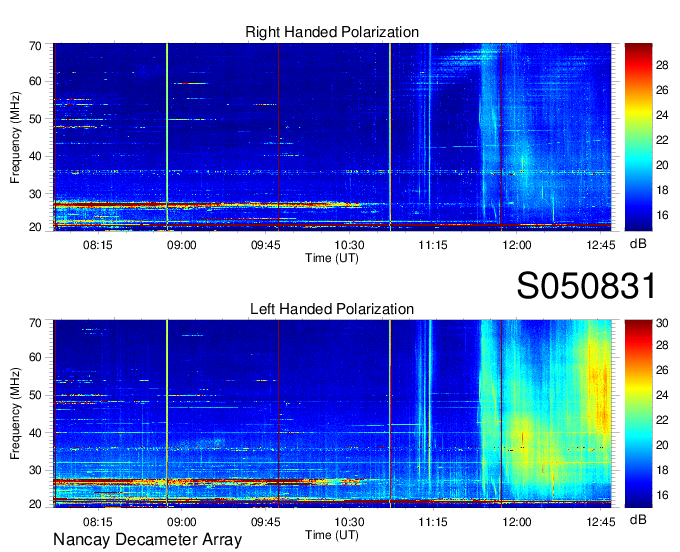
Task: Click the 40 MHz tick on bottom plot
Action: pos(35,433)
